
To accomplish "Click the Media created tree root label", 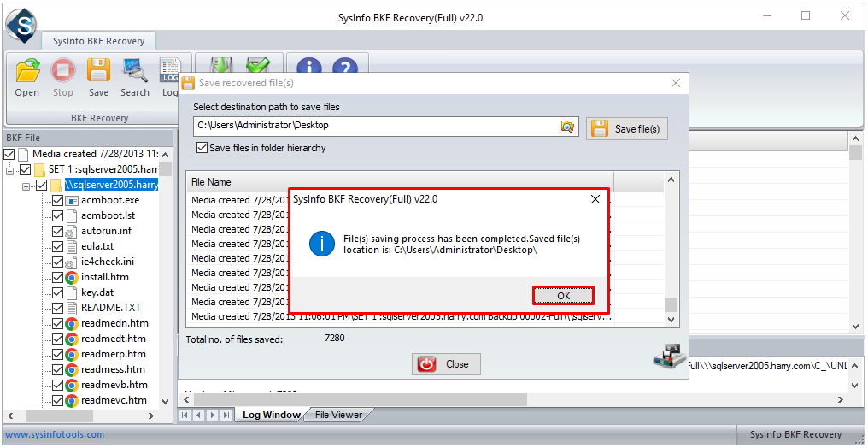I will [95, 154].
